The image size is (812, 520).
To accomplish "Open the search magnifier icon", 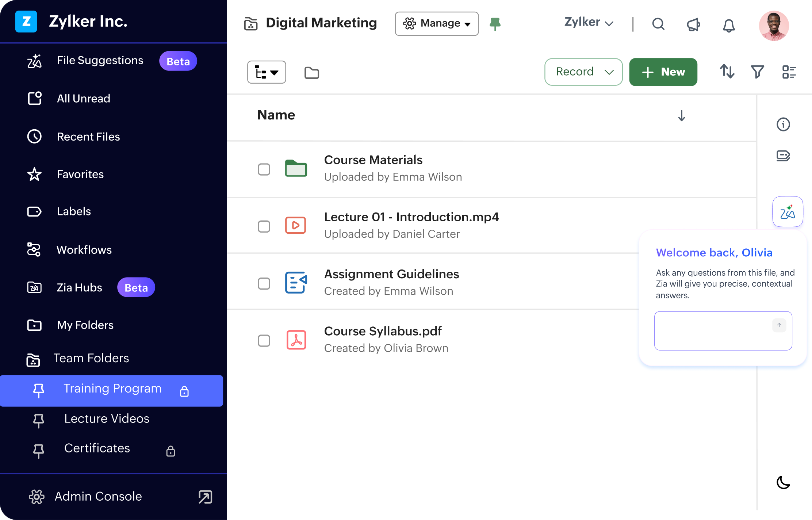I will coord(658,24).
